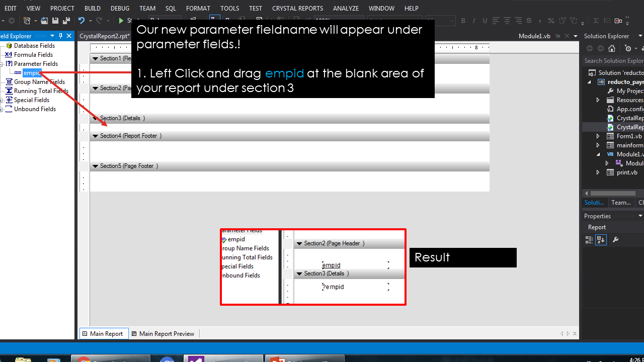
Task: Click the green Start debugging button
Action: (x=121, y=21)
